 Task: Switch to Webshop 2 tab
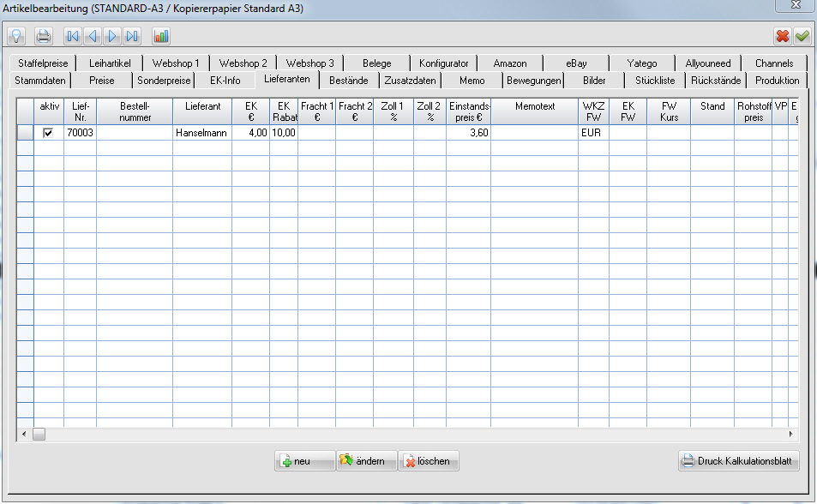tap(243, 63)
